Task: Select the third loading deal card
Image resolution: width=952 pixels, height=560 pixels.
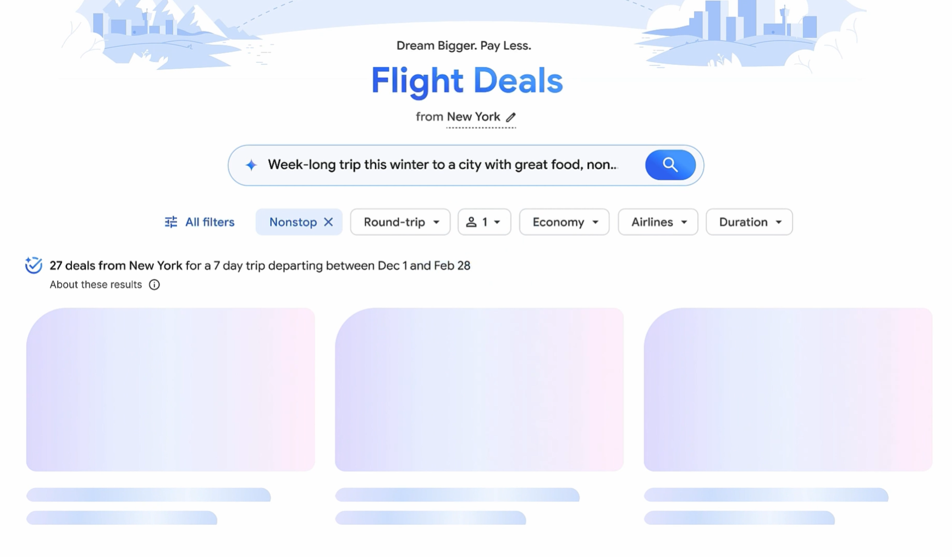Action: pyautogui.click(x=788, y=390)
